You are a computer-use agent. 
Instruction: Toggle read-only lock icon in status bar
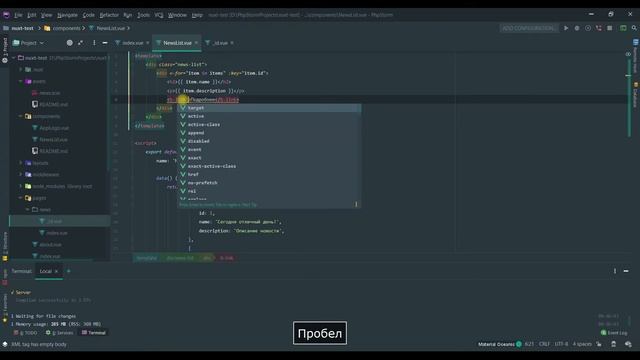(599, 344)
